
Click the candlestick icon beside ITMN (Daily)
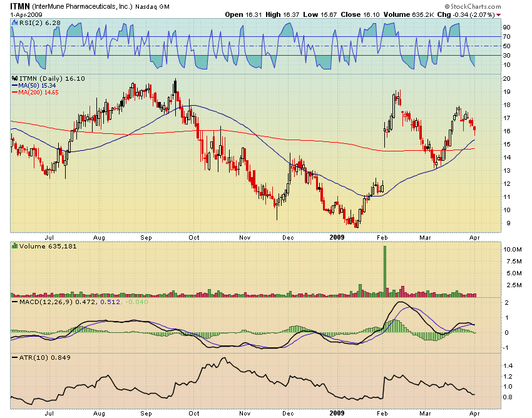point(15,78)
